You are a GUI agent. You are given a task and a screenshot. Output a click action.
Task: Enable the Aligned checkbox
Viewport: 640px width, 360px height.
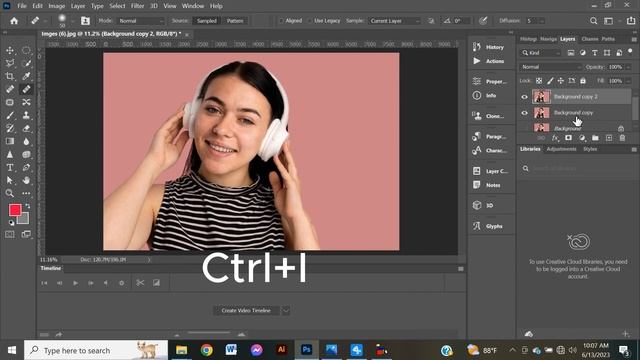pos(281,21)
